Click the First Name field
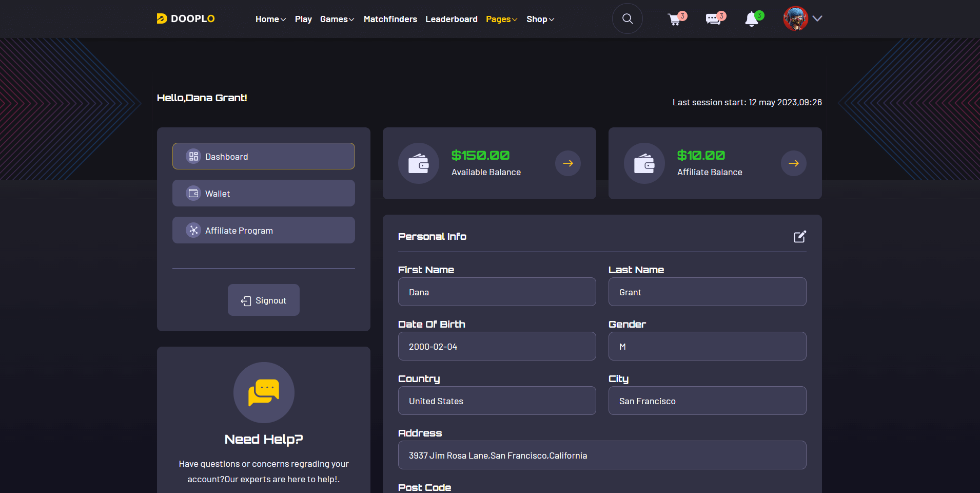The width and height of the screenshot is (980, 493). point(497,292)
